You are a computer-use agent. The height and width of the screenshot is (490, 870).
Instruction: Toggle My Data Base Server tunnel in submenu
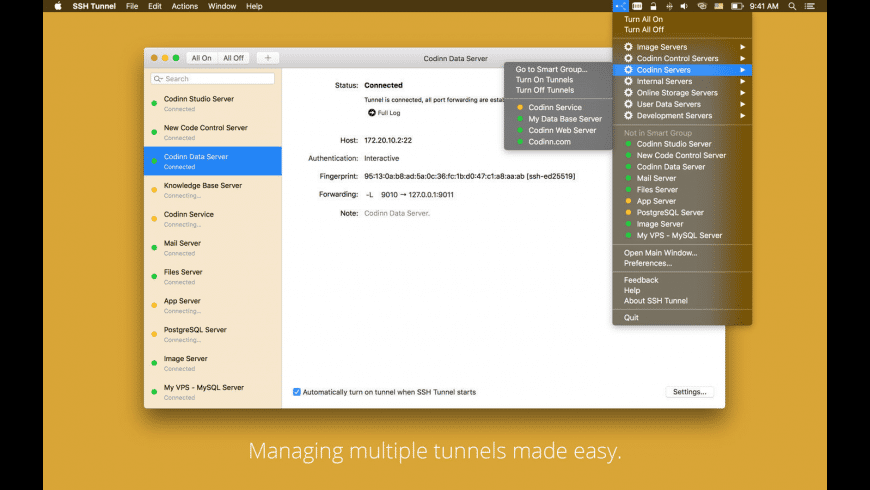558,119
